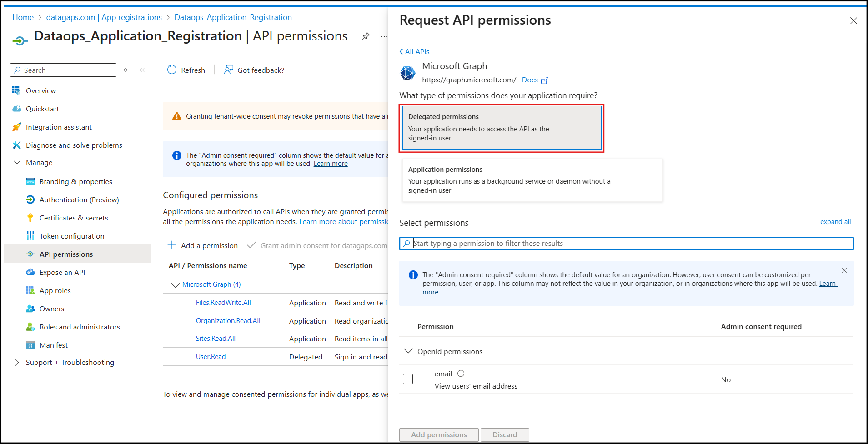
Task: Click the Authentication (Preview) icon
Action: (x=30, y=200)
